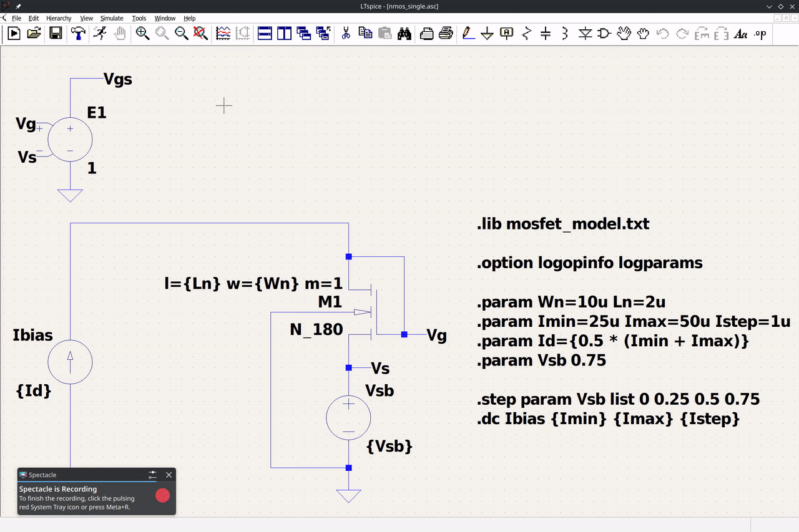Click the .step param Vsb directive text
The width and height of the screenshot is (799, 532).
point(618,399)
